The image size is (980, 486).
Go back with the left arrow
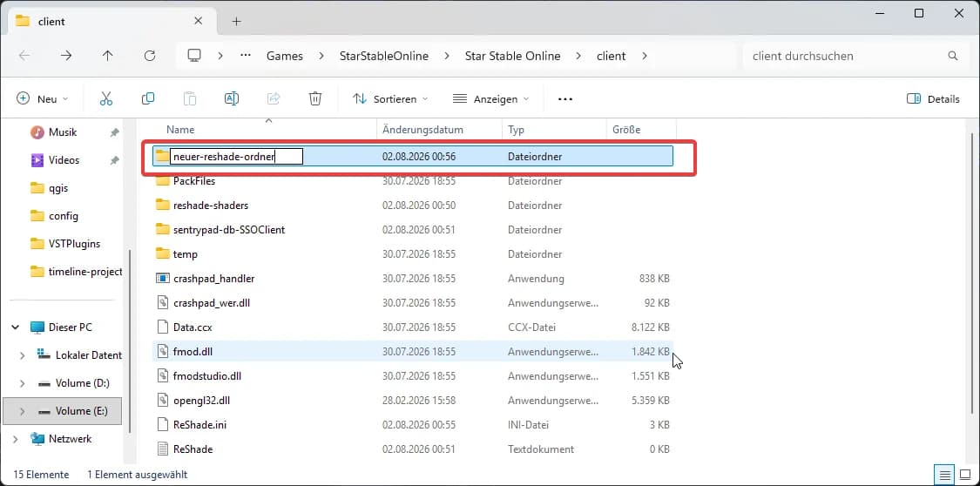click(24, 56)
